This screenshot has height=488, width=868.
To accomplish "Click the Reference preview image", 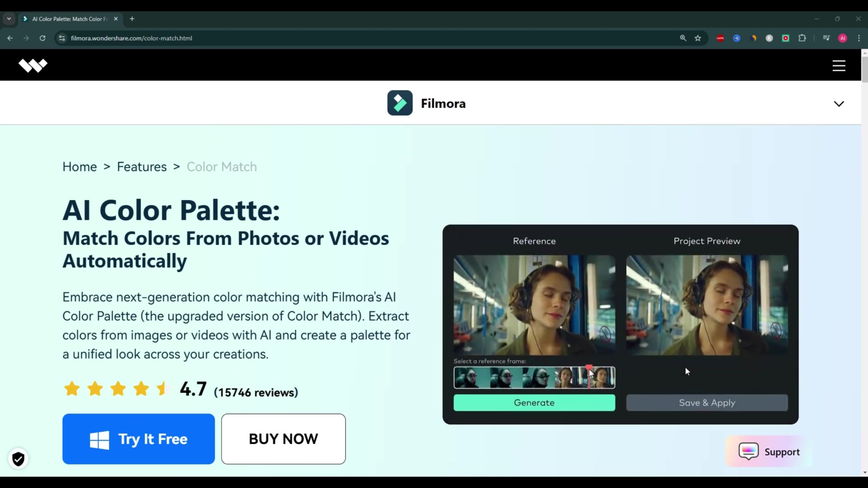I will pyautogui.click(x=534, y=305).
